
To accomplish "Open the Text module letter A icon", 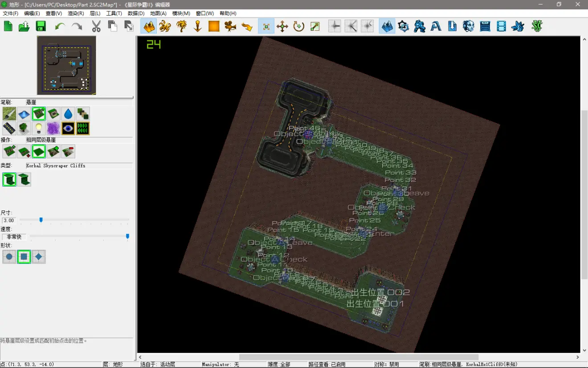I will [436, 26].
